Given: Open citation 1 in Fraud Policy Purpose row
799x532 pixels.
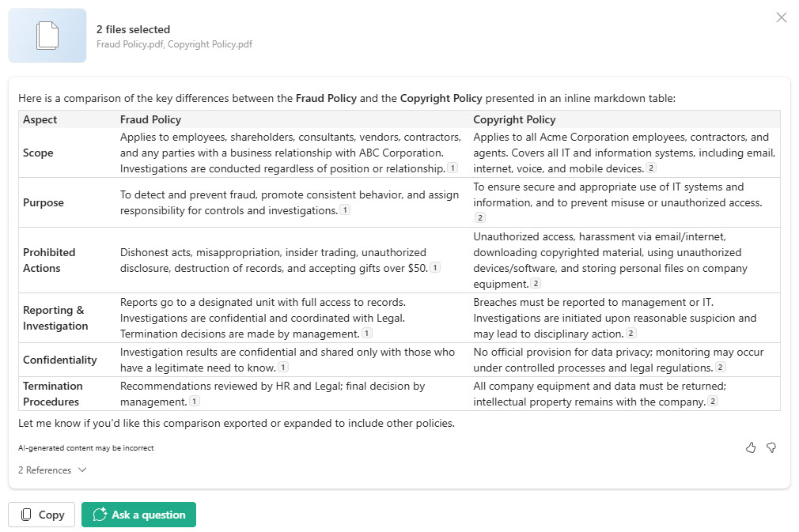Looking at the screenshot, I should point(345,210).
